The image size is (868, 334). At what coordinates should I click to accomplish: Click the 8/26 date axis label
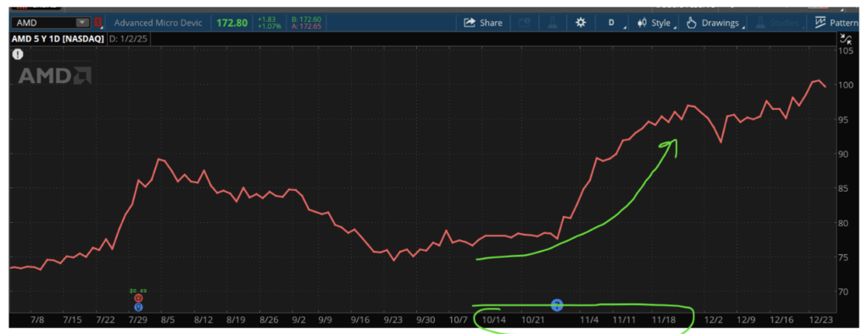click(268, 320)
